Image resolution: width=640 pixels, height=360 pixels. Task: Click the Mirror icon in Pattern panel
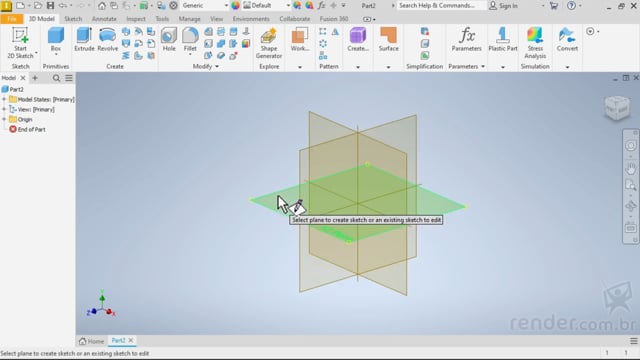pos(335,31)
